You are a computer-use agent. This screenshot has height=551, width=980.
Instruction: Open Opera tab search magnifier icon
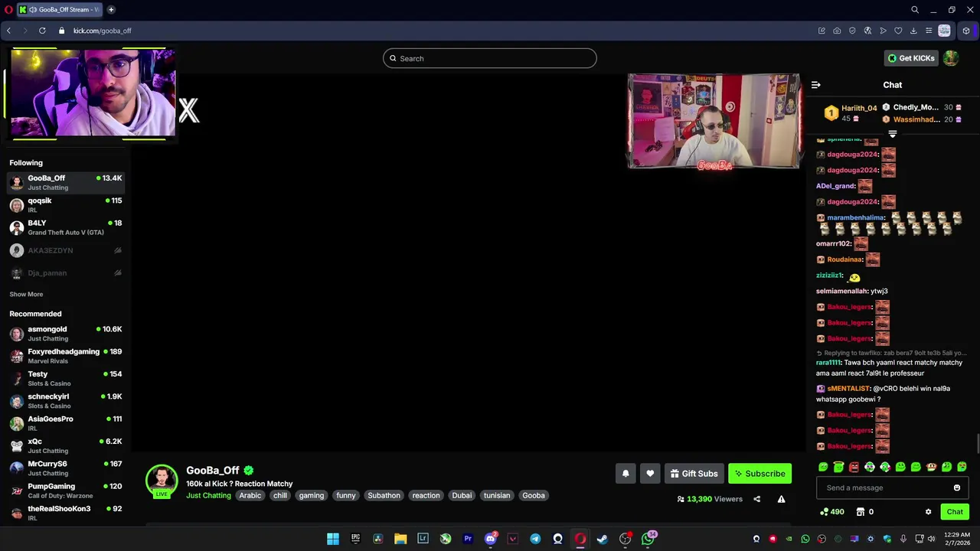pyautogui.click(x=915, y=10)
